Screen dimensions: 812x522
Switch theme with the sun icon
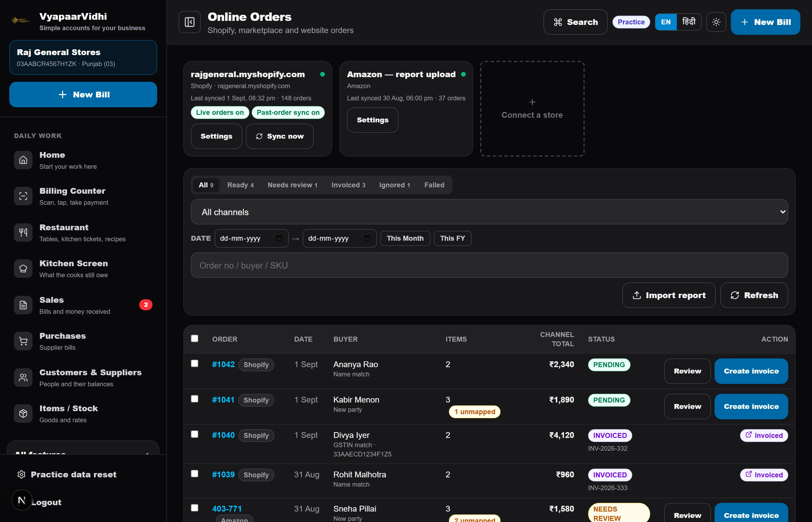pos(716,22)
